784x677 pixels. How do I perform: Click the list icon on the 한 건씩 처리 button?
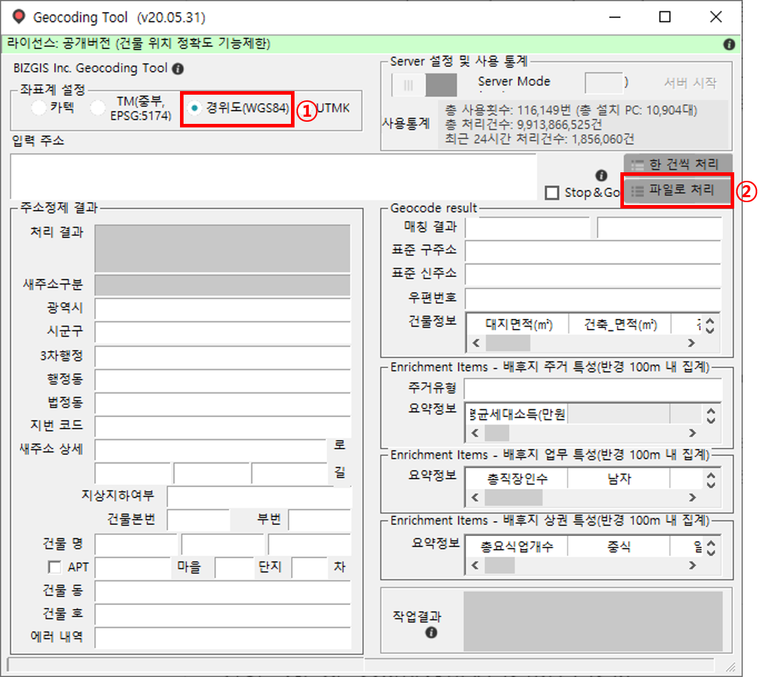point(637,162)
